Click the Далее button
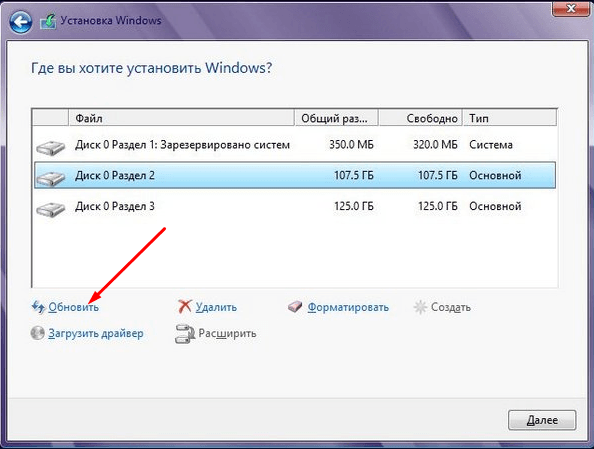The height and width of the screenshot is (449, 594). pos(542,420)
